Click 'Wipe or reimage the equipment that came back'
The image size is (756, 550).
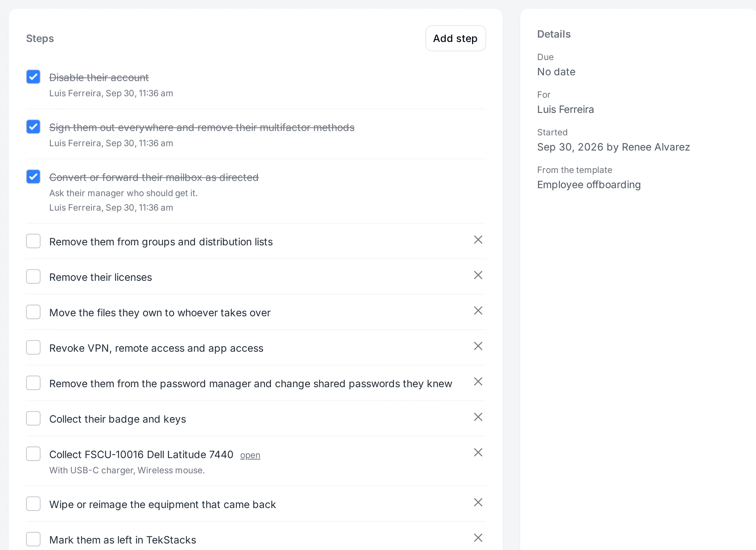pyautogui.click(x=162, y=504)
